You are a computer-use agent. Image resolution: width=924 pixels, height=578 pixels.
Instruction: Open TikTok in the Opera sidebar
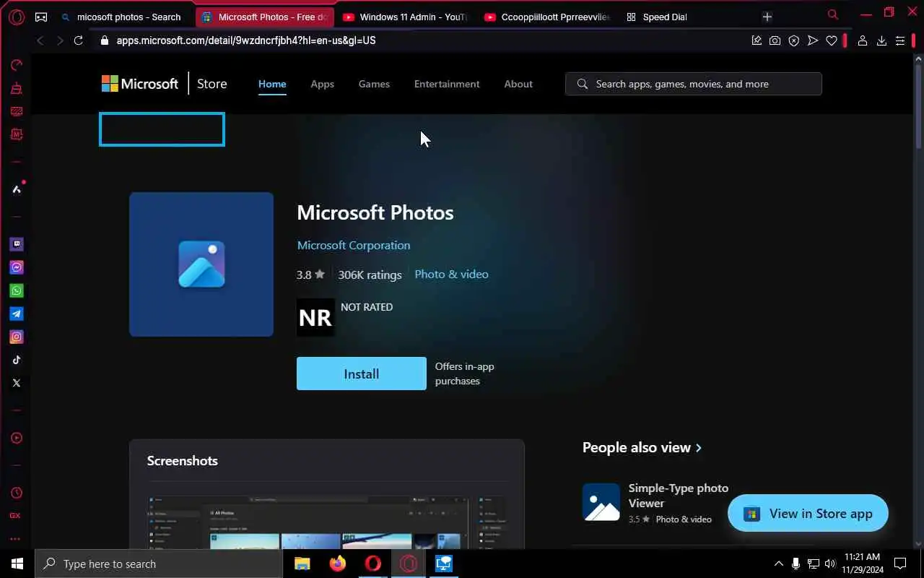[x=16, y=360]
